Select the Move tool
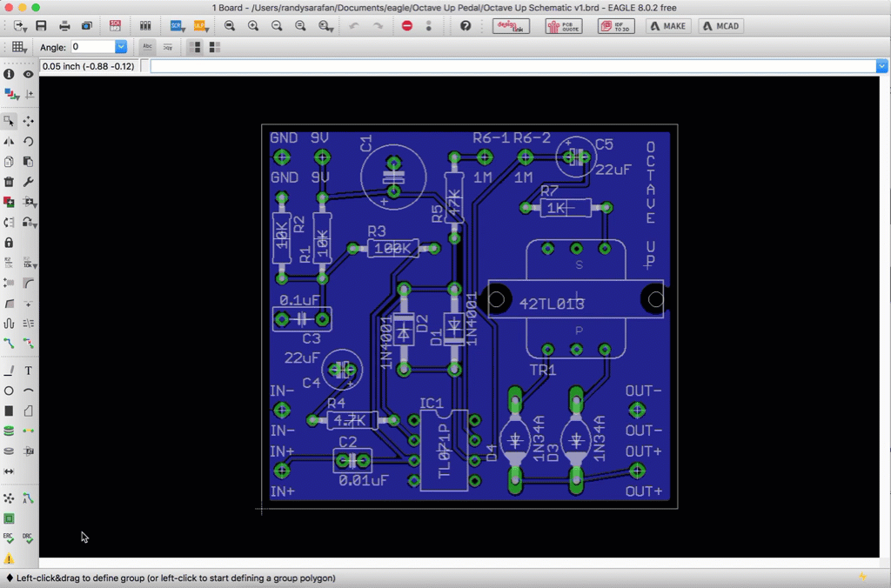This screenshot has height=588, width=891. [28, 121]
